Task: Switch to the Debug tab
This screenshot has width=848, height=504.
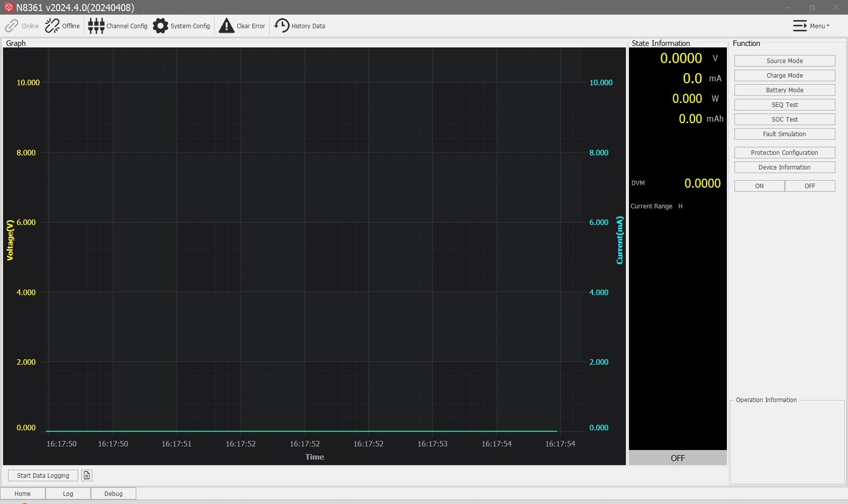Action: 114,493
